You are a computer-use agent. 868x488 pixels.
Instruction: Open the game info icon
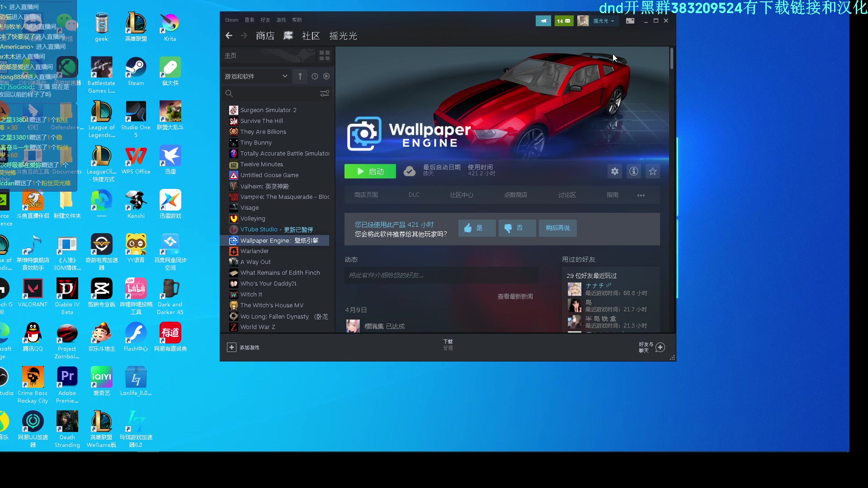click(x=634, y=171)
